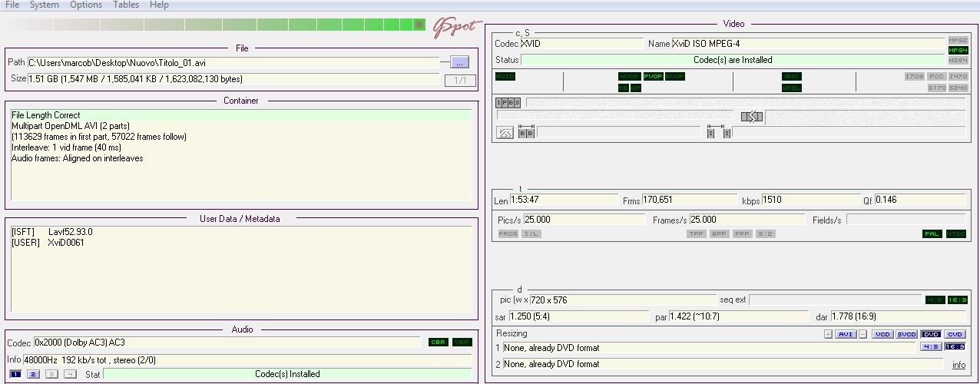The height and width of the screenshot is (384, 980).
Task: Click the file Path field
Action: pyautogui.click(x=233, y=63)
